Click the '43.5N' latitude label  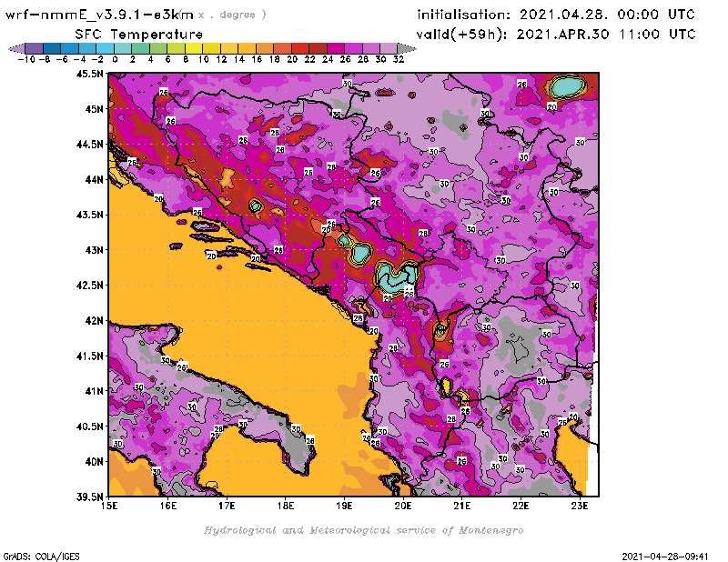point(90,215)
